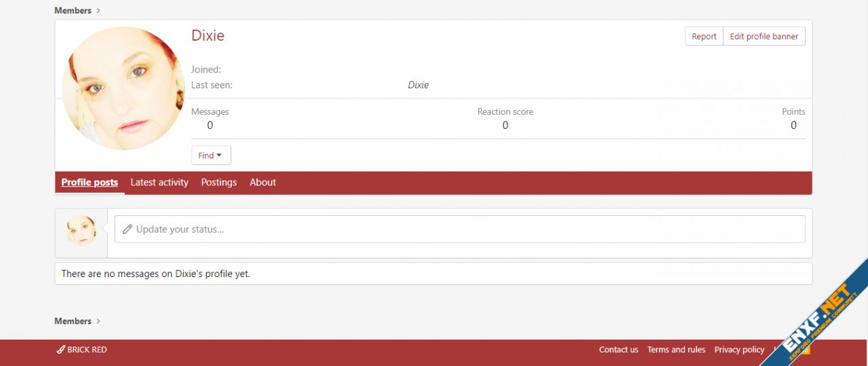
Task: Open the Contact us footer link
Action: point(618,350)
